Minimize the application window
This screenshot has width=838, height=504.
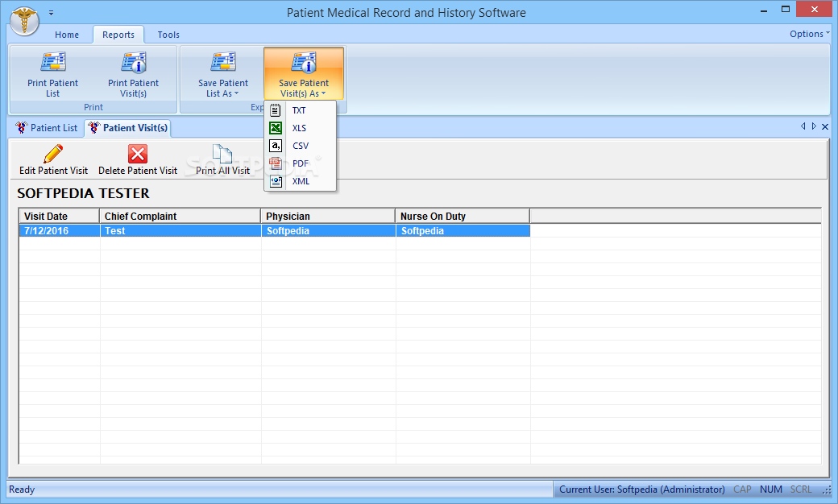pos(764,10)
